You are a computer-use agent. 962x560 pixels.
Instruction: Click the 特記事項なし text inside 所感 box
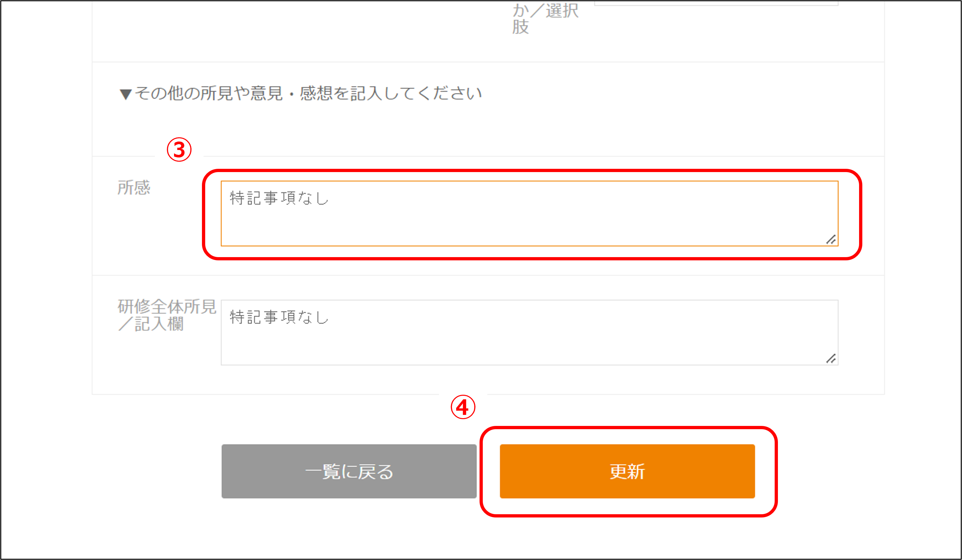pyautogui.click(x=279, y=198)
